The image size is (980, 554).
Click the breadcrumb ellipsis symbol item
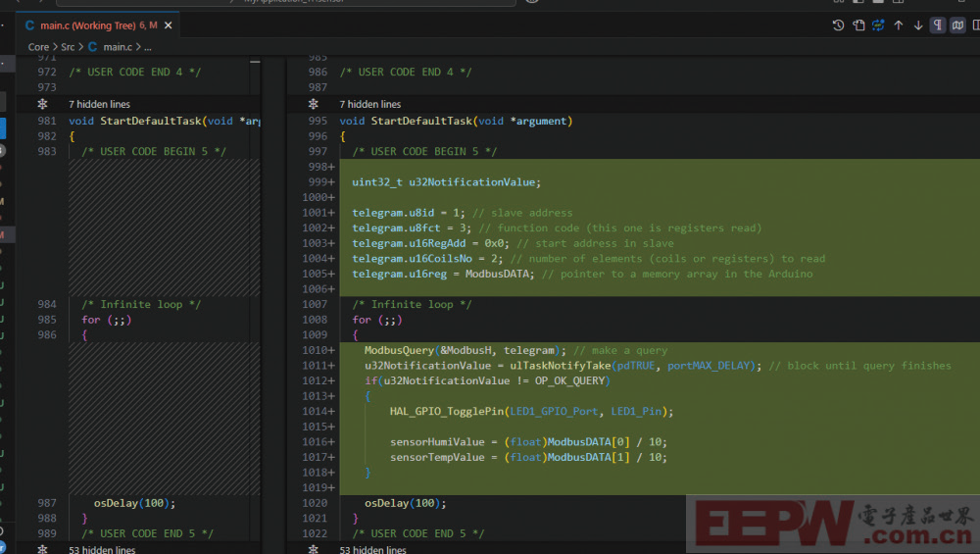coord(148,47)
